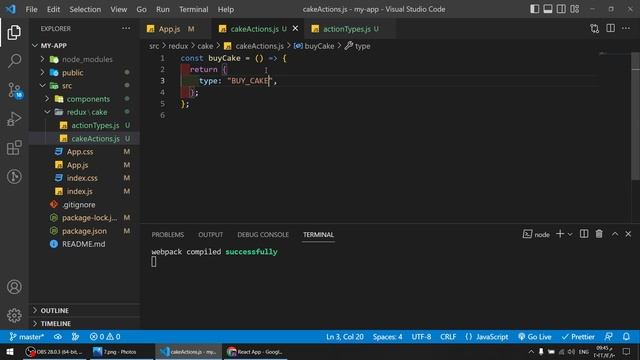Create a new terminal with plus icon

(560, 234)
